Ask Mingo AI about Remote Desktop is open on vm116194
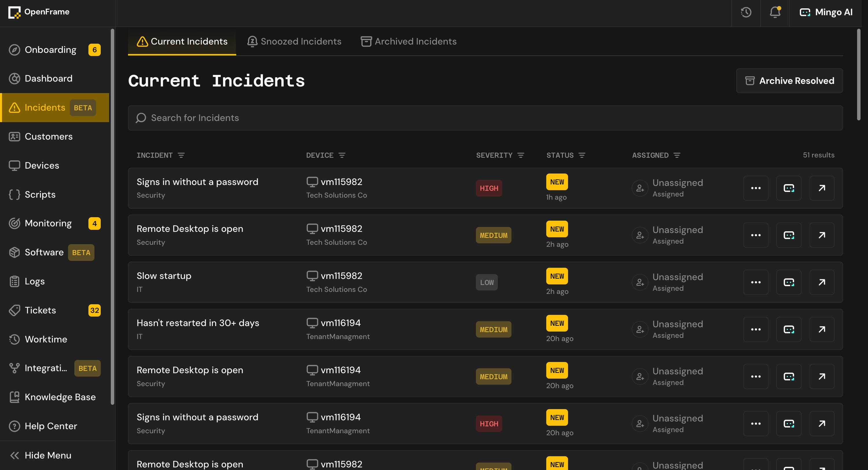This screenshot has width=868, height=470. tap(788, 376)
